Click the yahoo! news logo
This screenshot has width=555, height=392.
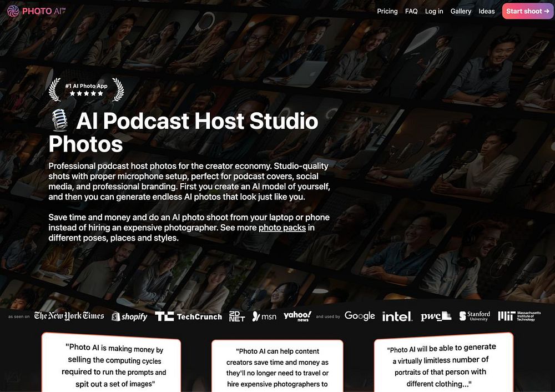coord(297,316)
